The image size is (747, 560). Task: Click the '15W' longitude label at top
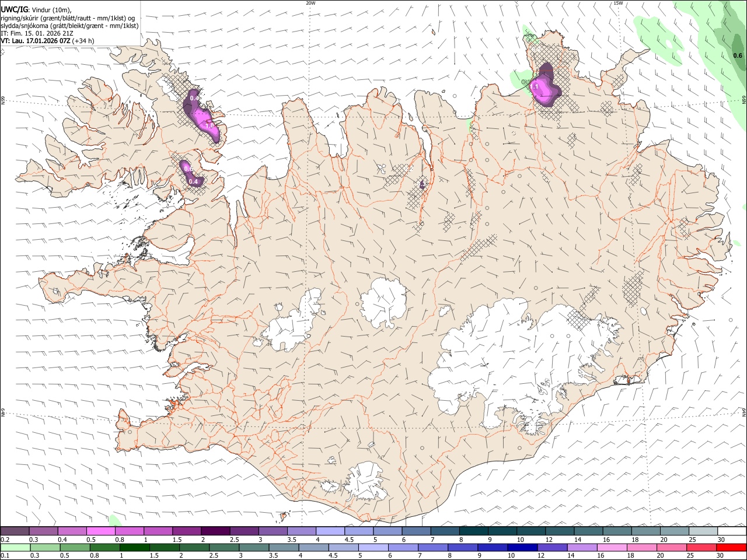pyautogui.click(x=618, y=3)
